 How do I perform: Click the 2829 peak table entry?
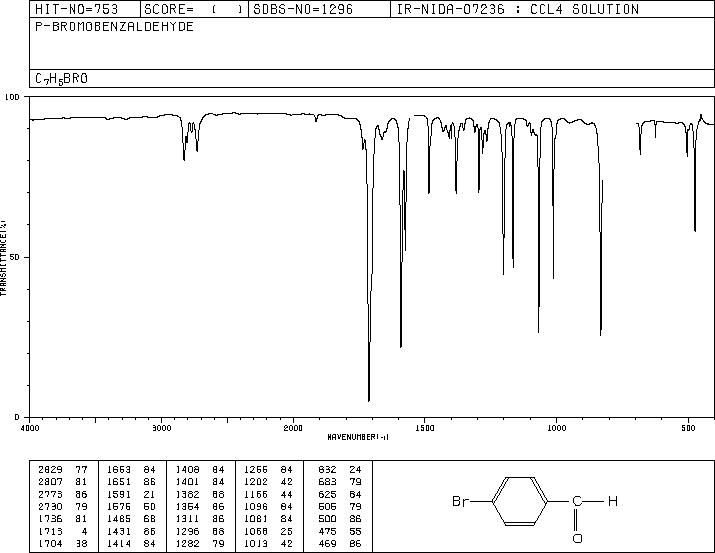pyautogui.click(x=62, y=470)
